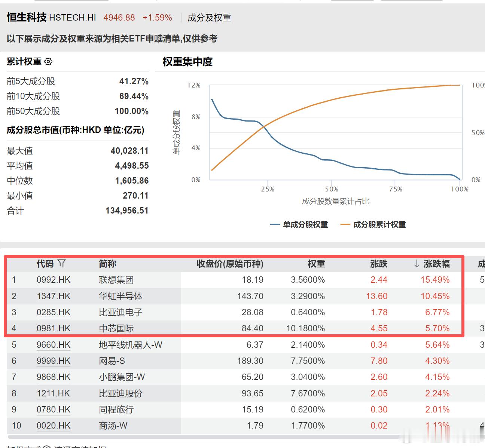
Task: Select the 中芯国际 name cell
Action: click(x=116, y=328)
